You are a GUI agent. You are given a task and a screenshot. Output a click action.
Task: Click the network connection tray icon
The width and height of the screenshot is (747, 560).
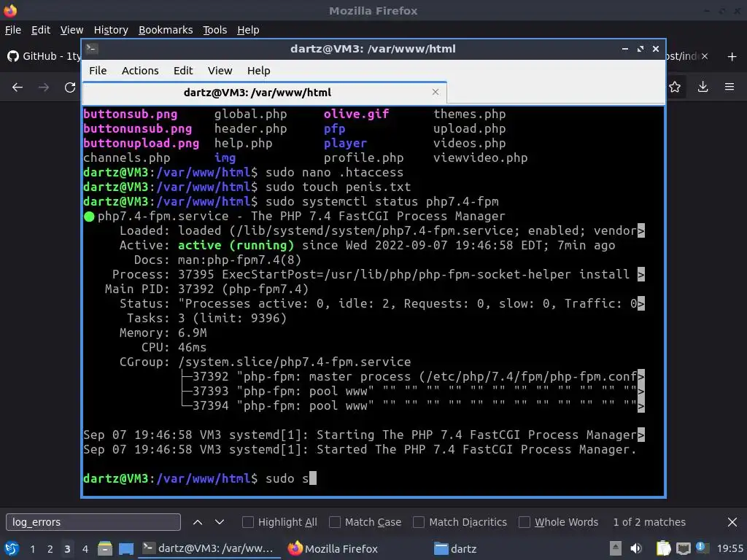[683, 548]
